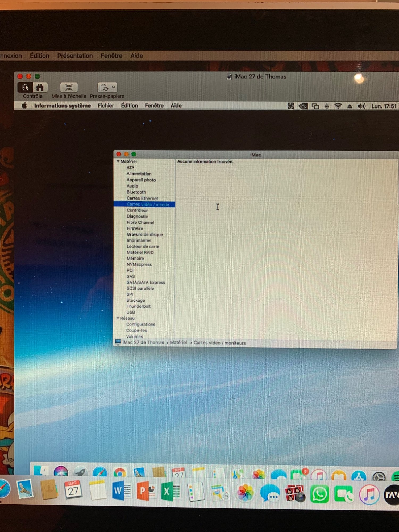Screen dimensions: 399x532
Task: Switch to Observe mode binoculars icon
Action: (40, 87)
